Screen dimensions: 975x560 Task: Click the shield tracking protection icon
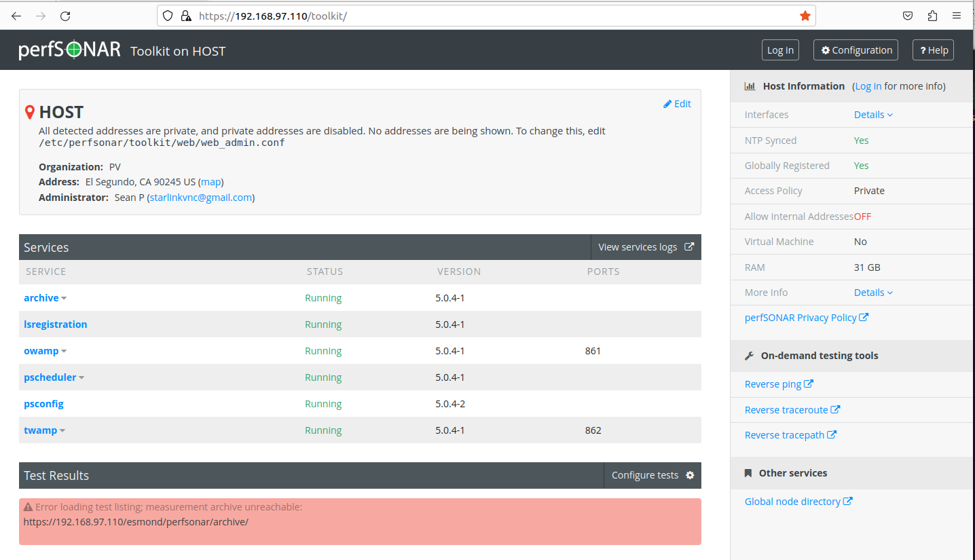(x=168, y=16)
